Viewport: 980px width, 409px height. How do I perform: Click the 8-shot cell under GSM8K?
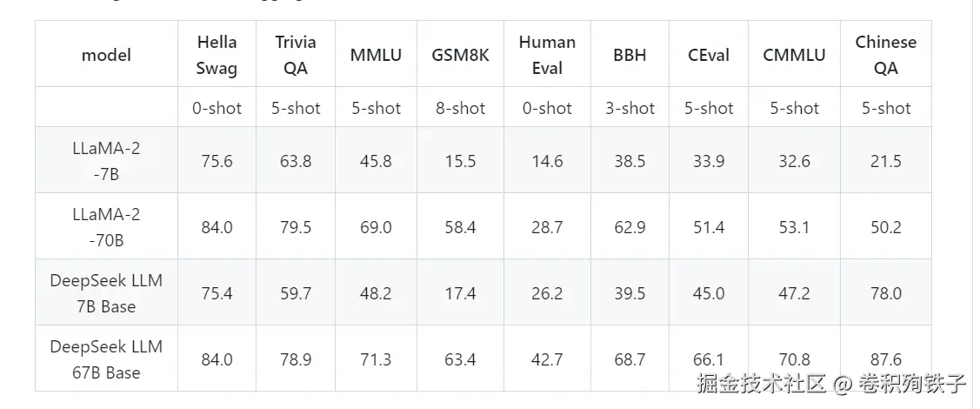pyautogui.click(x=460, y=108)
